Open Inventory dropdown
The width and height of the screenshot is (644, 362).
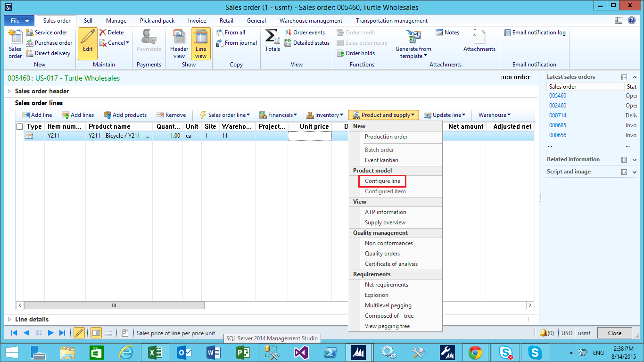pyautogui.click(x=325, y=115)
